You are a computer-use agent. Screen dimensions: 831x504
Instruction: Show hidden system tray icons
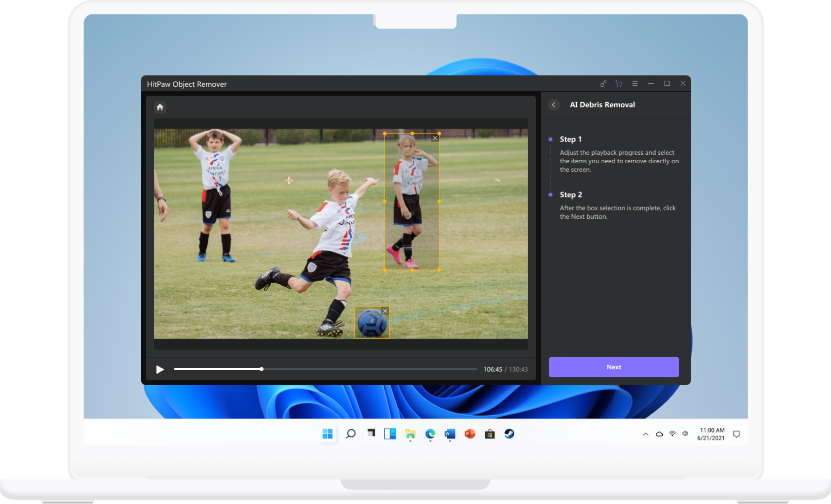pos(645,434)
